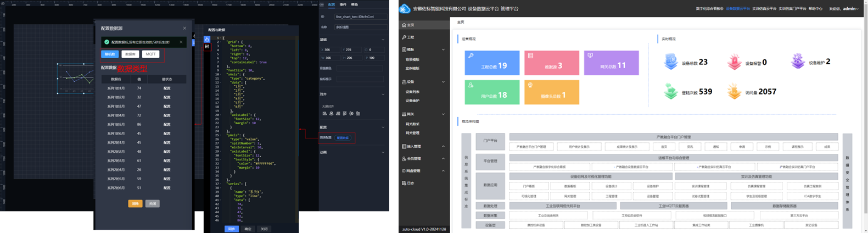The height and width of the screenshot is (233, 868).
Task: Click the 系列2的3月 data name cell
Action: (x=116, y=160)
